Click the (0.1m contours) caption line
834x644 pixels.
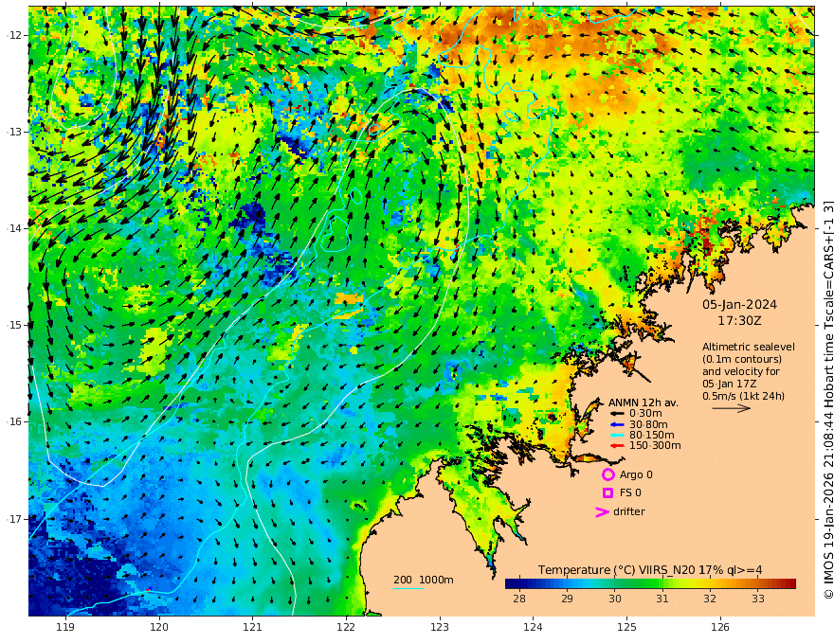click(742, 359)
